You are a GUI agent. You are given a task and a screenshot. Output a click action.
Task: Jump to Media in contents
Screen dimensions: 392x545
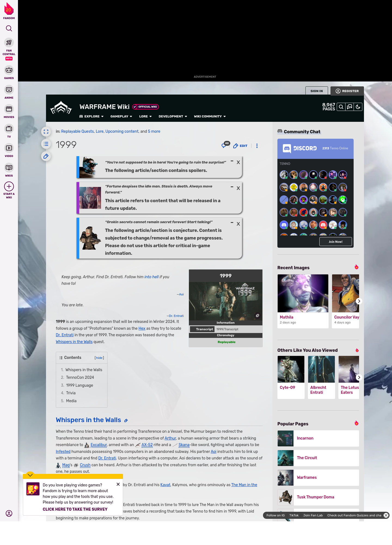71,401
